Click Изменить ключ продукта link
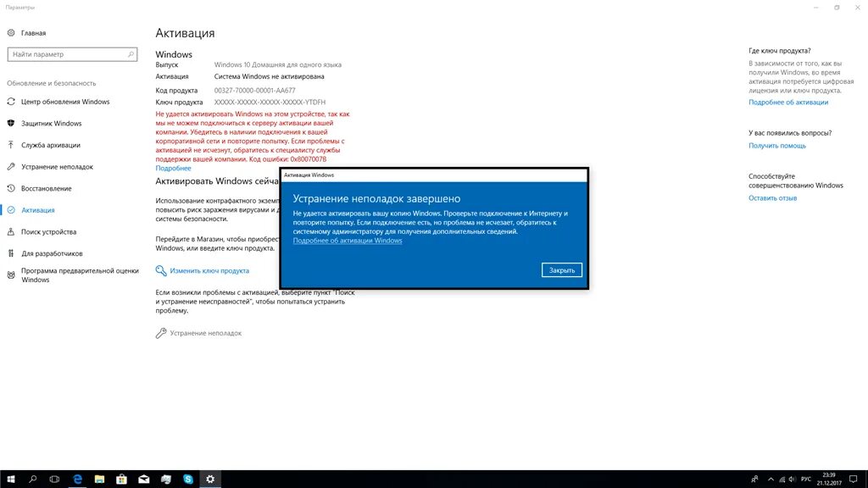This screenshot has height=488, width=868. pyautogui.click(x=209, y=270)
